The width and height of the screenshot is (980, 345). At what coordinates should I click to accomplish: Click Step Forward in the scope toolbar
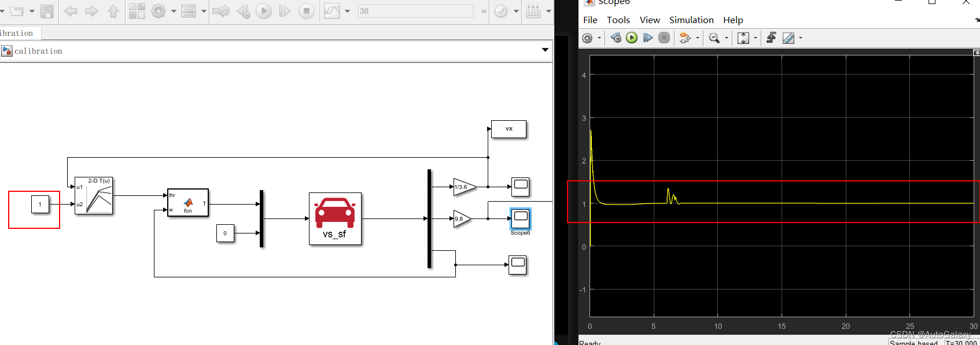pos(648,38)
